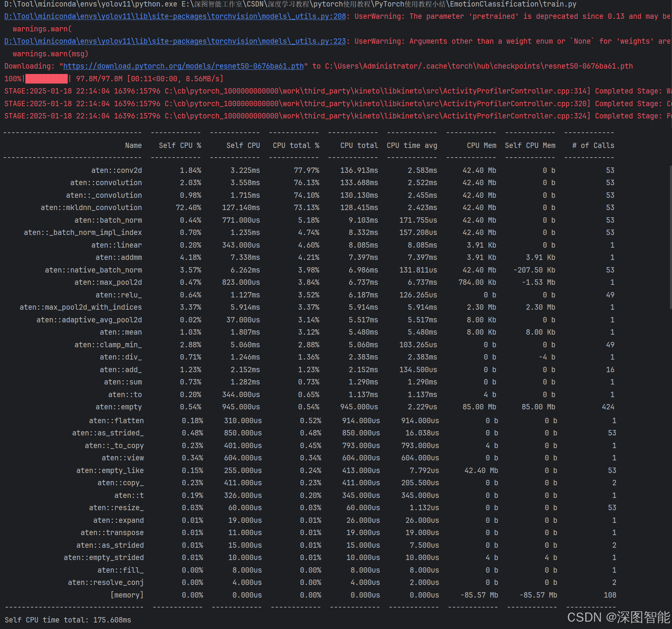Click the aten::native_batch_norm row name
This screenshot has width=672, height=629.
(x=93, y=270)
